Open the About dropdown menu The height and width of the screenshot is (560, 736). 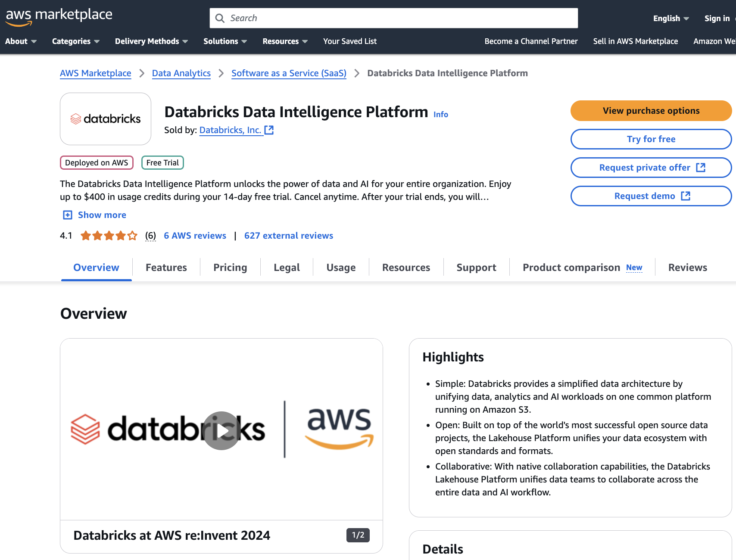click(21, 41)
